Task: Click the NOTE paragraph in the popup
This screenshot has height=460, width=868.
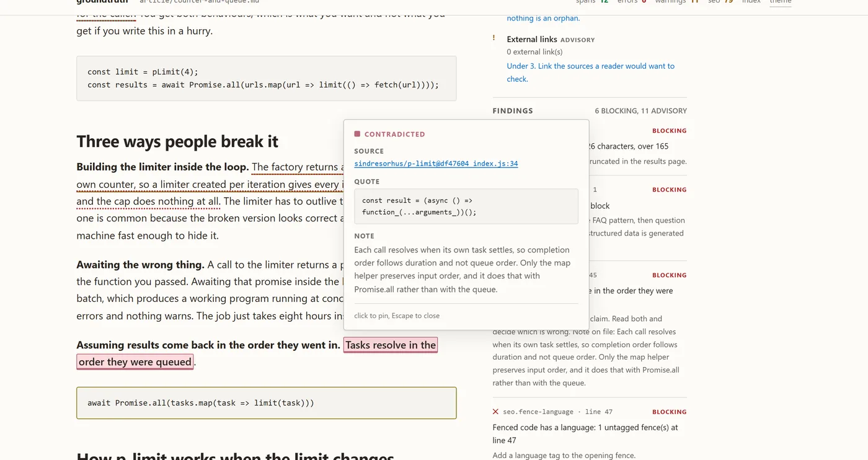Action: pos(462,270)
